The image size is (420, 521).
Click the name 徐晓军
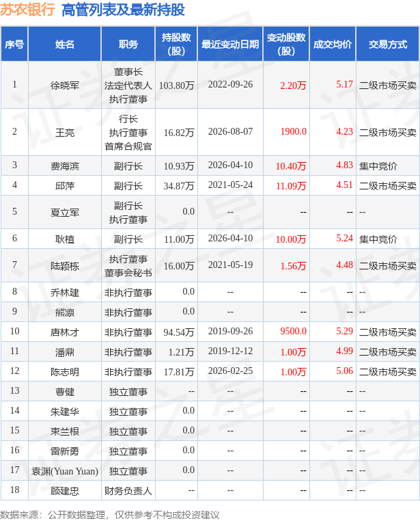click(x=65, y=85)
